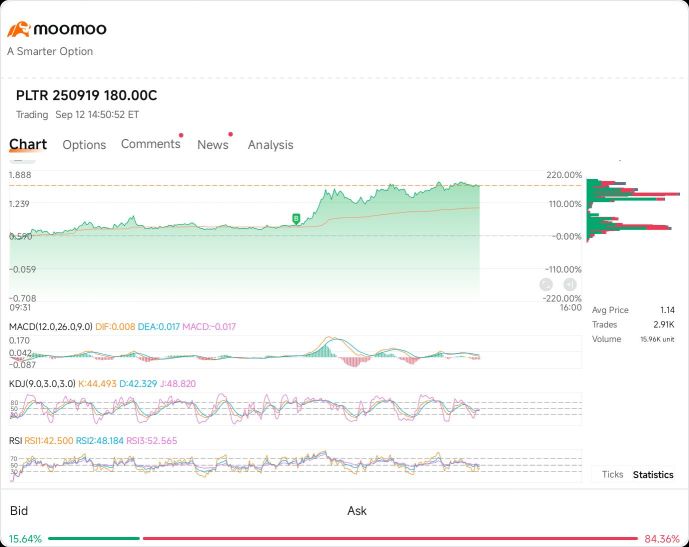The image size is (689, 547).
Task: Click the left round icon below the price chart
Action: (546, 285)
